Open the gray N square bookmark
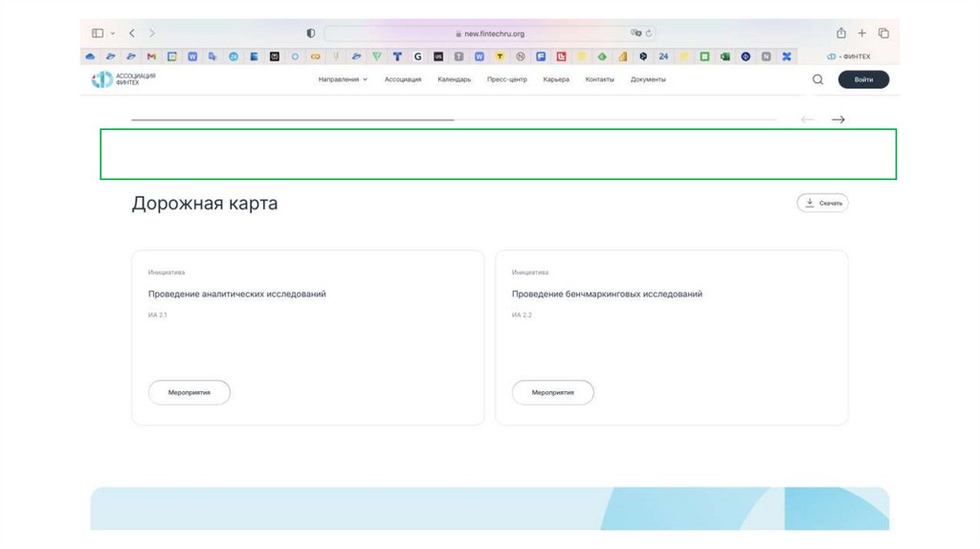 (767, 56)
